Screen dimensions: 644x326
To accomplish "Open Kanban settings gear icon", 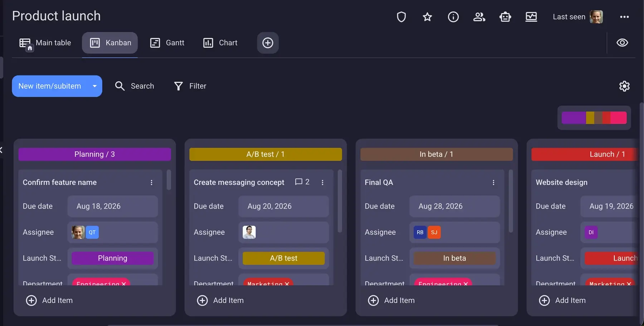I will 624,86.
